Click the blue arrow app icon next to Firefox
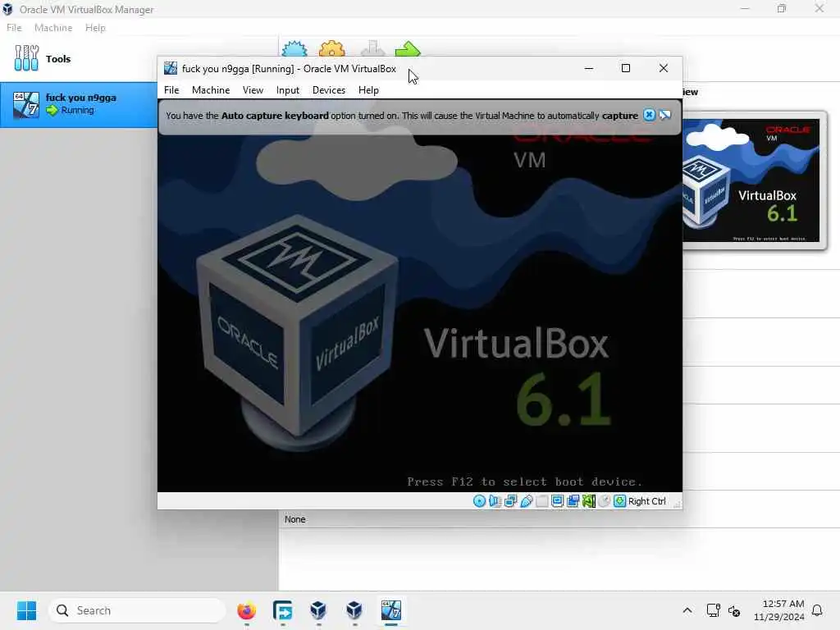The height and width of the screenshot is (630, 840). [282, 610]
